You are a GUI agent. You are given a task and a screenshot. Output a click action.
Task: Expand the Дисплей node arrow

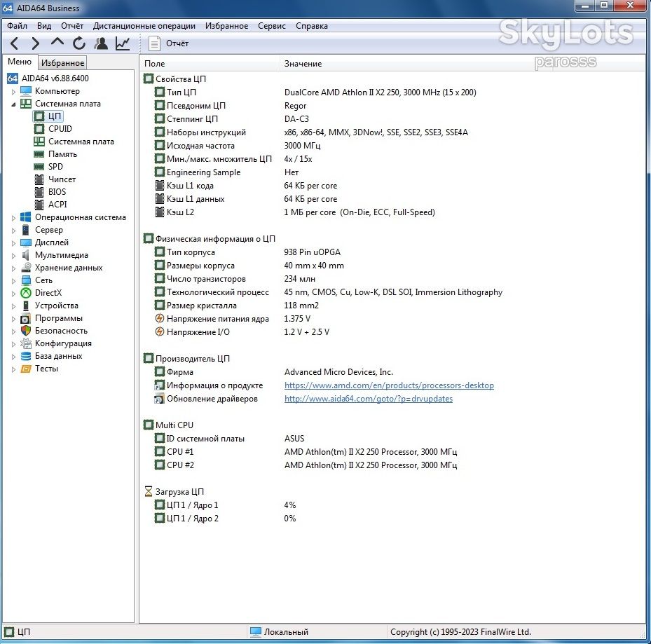[13, 243]
